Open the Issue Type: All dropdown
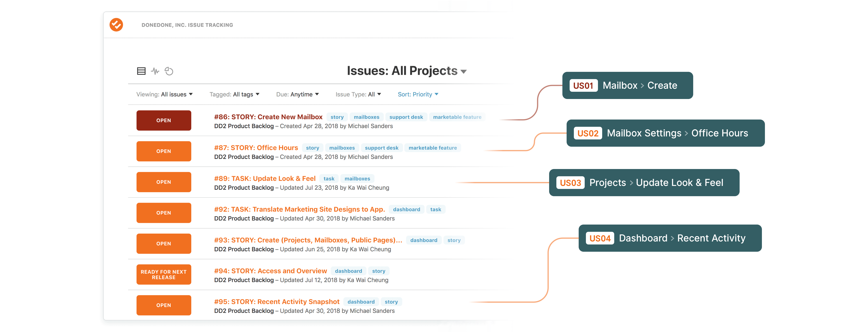The width and height of the screenshot is (868, 332). [x=358, y=94]
